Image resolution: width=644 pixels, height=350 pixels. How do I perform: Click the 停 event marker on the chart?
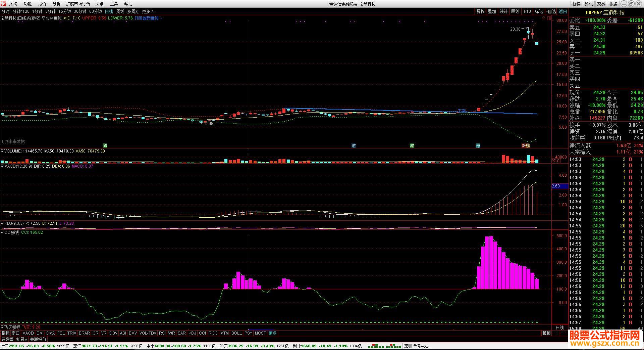tap(478, 145)
